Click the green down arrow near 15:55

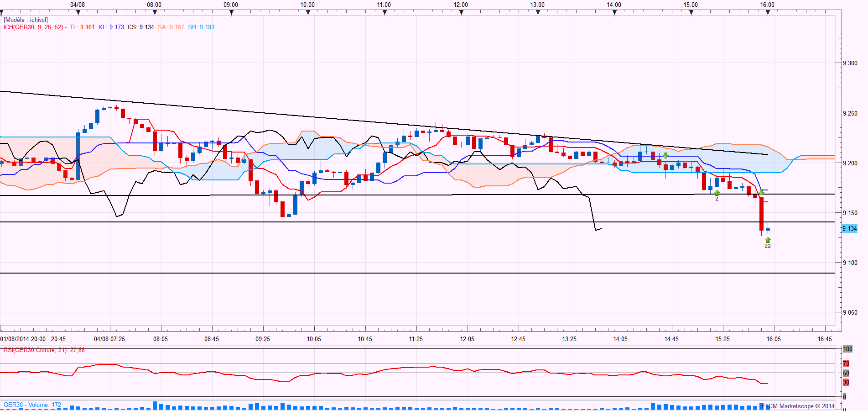(761, 192)
